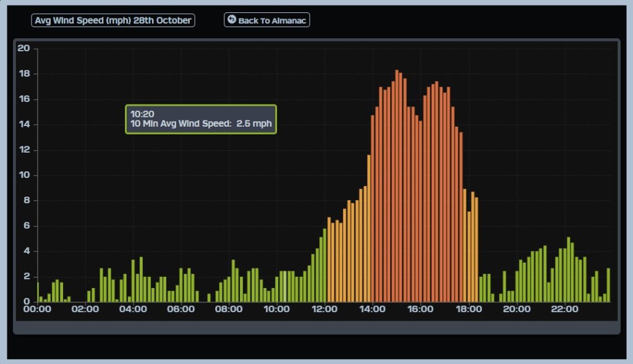Click the 20 value on the vertical axis
Screen dimensions: 633x364
pyautogui.click(x=23, y=48)
